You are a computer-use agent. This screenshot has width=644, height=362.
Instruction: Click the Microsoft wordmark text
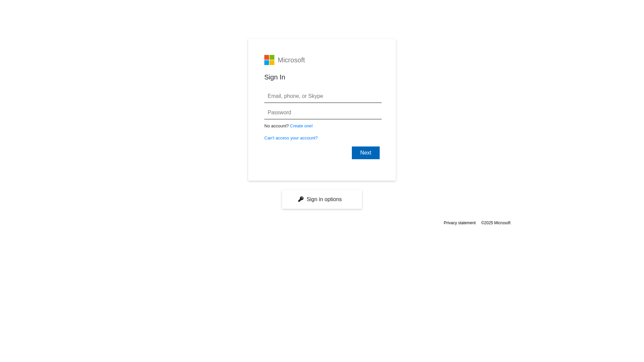[x=291, y=60]
